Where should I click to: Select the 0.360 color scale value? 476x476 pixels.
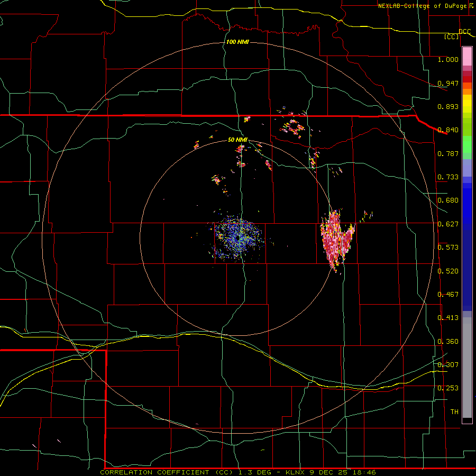point(448,342)
